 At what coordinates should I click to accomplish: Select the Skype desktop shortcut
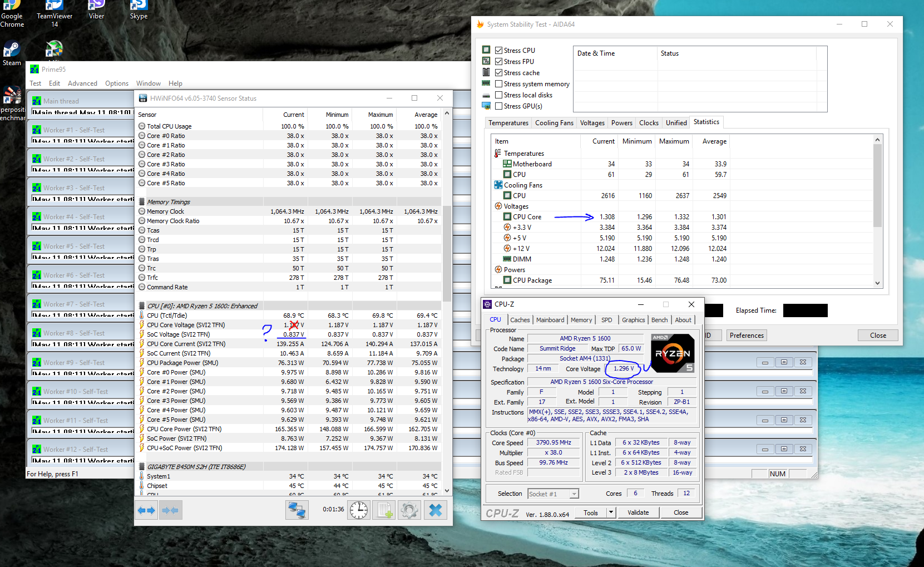click(x=139, y=11)
